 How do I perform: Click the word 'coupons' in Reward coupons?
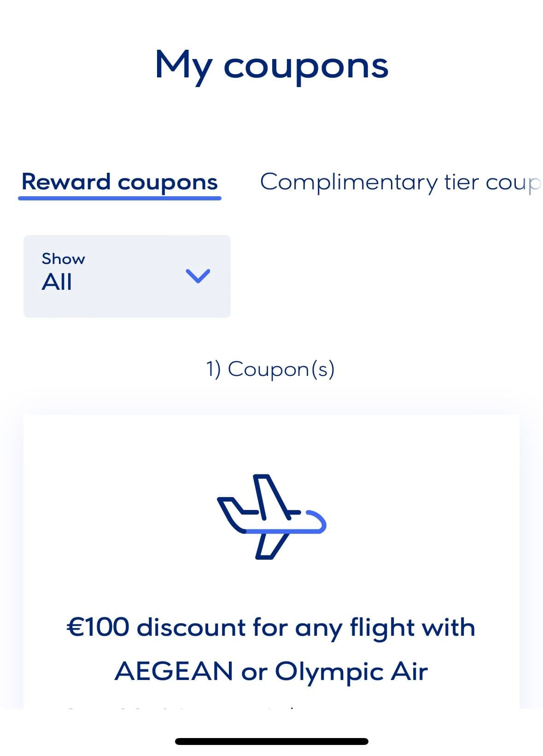coord(168,183)
